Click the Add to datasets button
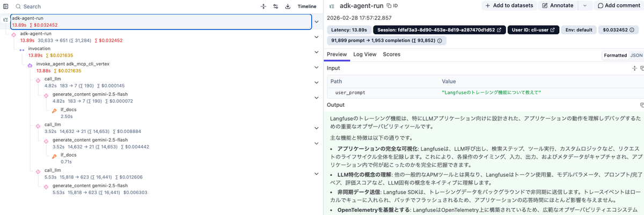The height and width of the screenshot is (215, 644). point(509,5)
